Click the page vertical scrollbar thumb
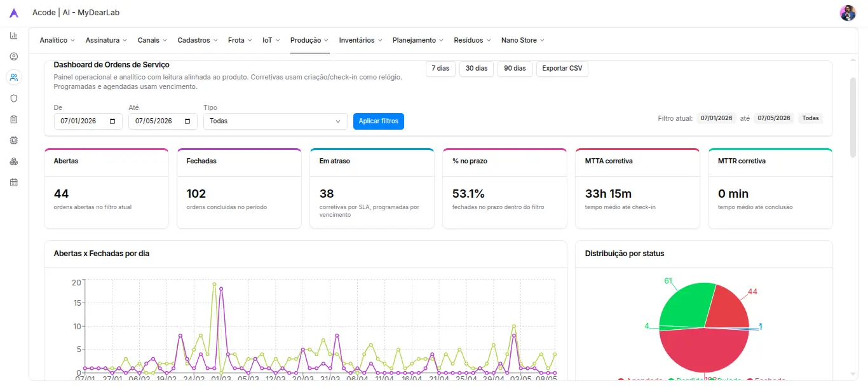Image resolution: width=868 pixels, height=389 pixels. (x=853, y=117)
